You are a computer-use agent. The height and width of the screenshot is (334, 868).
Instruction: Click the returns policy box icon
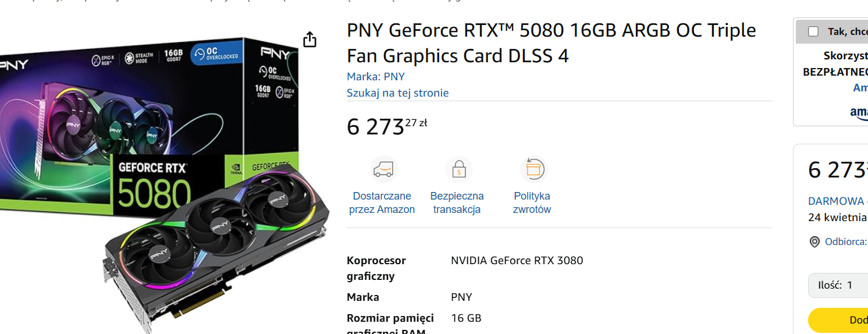pos(533,169)
